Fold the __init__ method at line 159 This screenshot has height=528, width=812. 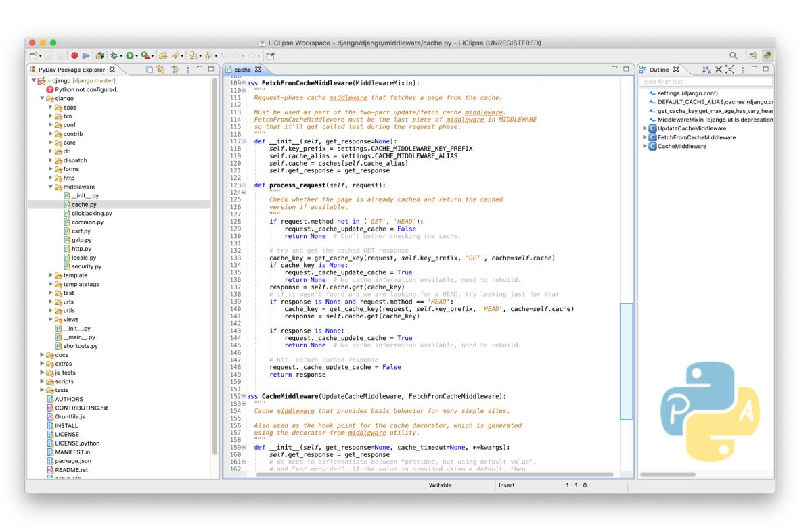click(244, 448)
